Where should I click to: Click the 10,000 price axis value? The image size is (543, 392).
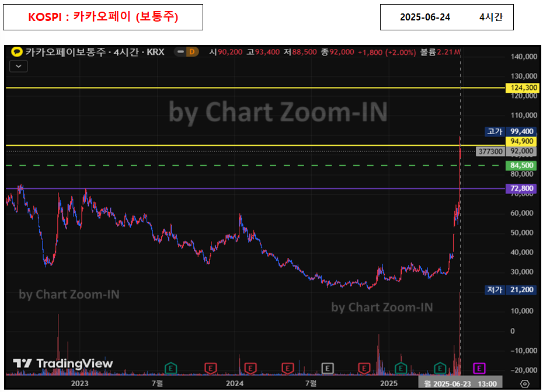point(521,311)
